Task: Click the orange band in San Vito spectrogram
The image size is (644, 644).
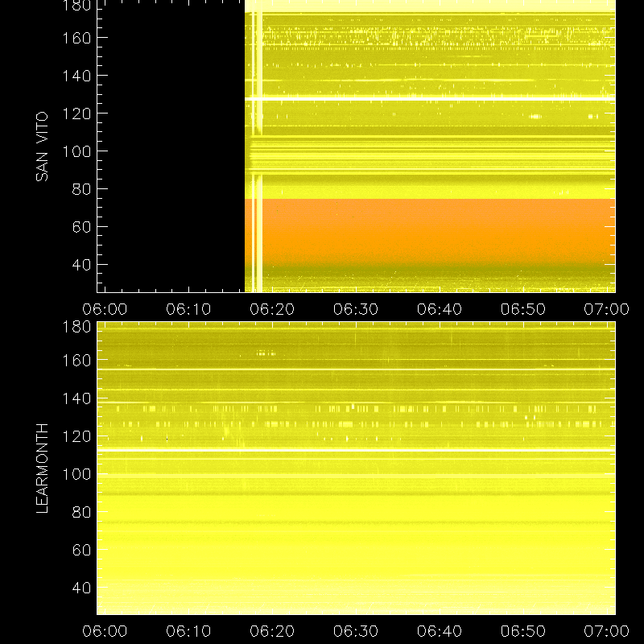Action: [430, 231]
